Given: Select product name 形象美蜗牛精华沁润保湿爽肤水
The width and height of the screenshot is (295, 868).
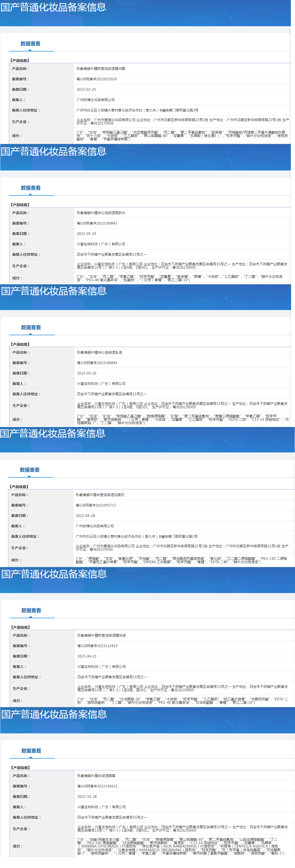Looking at the screenshot, I should [101, 213].
